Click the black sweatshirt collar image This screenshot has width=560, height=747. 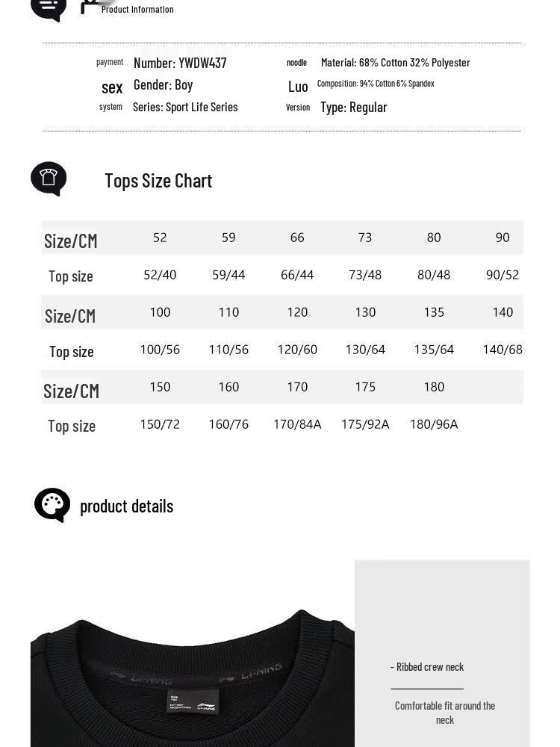pos(193,678)
